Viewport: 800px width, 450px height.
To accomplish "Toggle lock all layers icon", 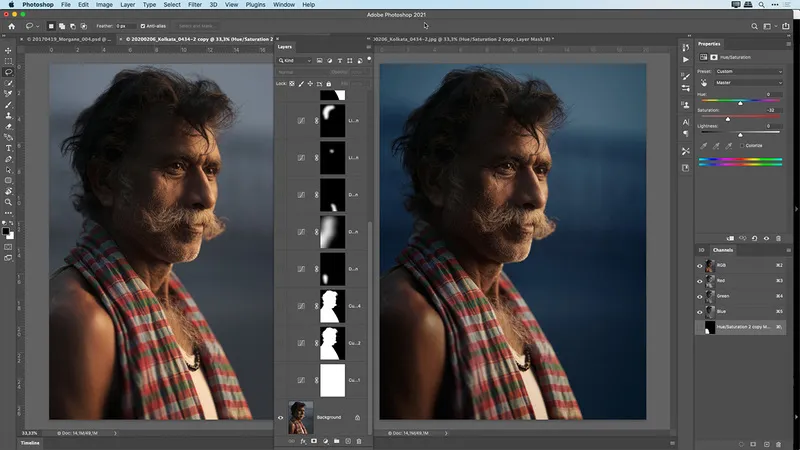I will [x=329, y=84].
